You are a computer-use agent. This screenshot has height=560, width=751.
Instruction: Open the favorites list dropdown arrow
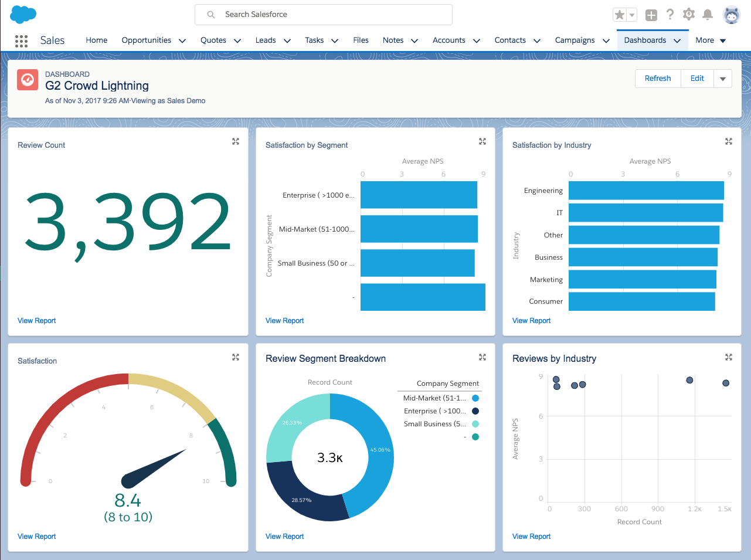tap(632, 15)
